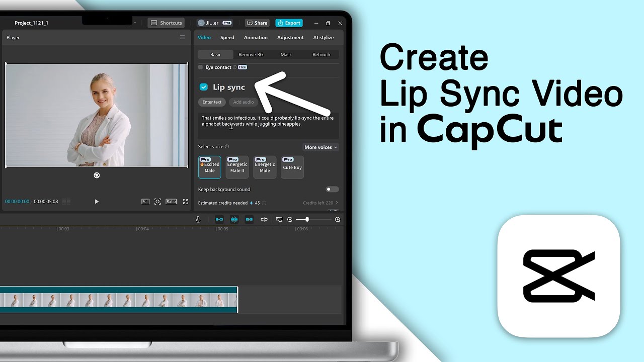Select the video preview frame in the Player
Viewport: 644px width, 362px height.
point(97,115)
